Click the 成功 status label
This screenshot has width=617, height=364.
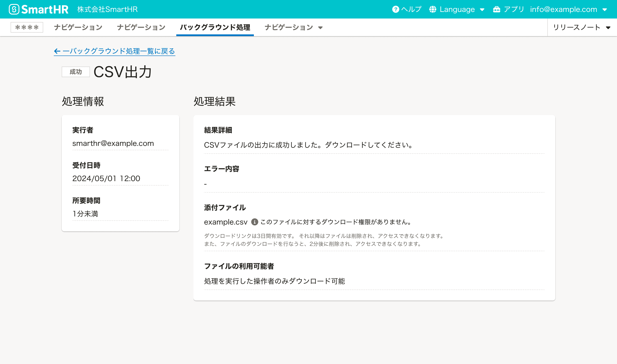tap(76, 72)
